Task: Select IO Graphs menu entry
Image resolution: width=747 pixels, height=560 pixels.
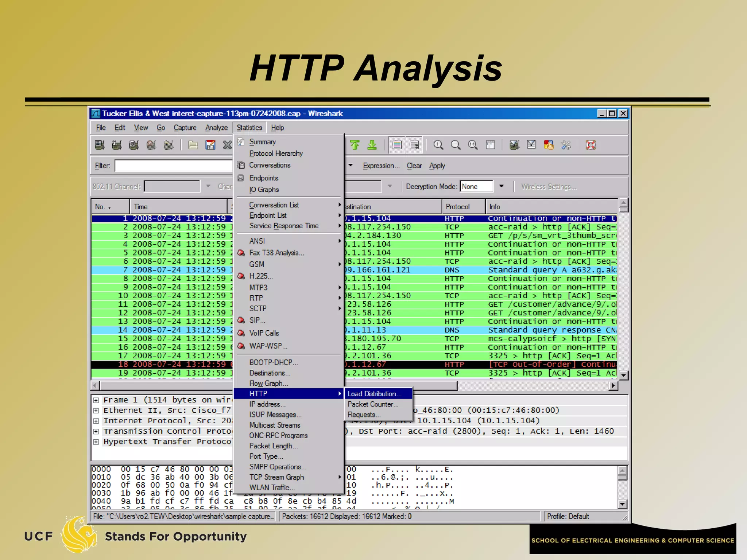Action: 264,190
